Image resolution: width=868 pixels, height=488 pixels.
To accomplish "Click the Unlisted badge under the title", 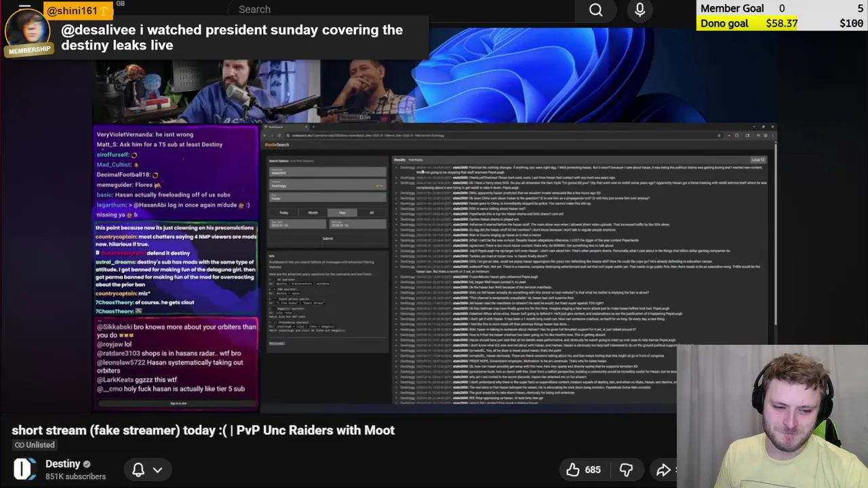I will click(x=35, y=445).
